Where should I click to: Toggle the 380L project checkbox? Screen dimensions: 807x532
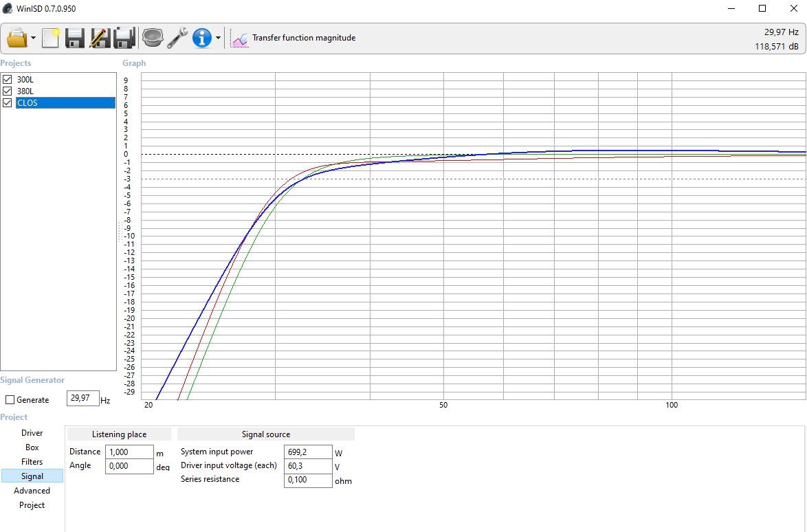(7, 91)
